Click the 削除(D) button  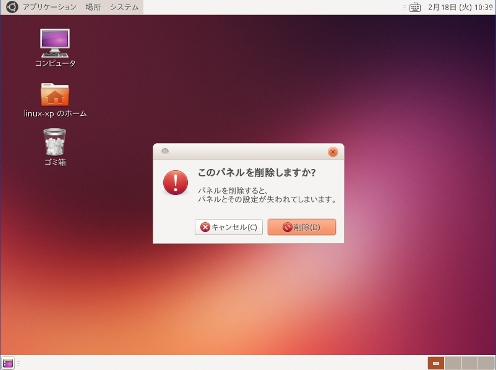301,227
